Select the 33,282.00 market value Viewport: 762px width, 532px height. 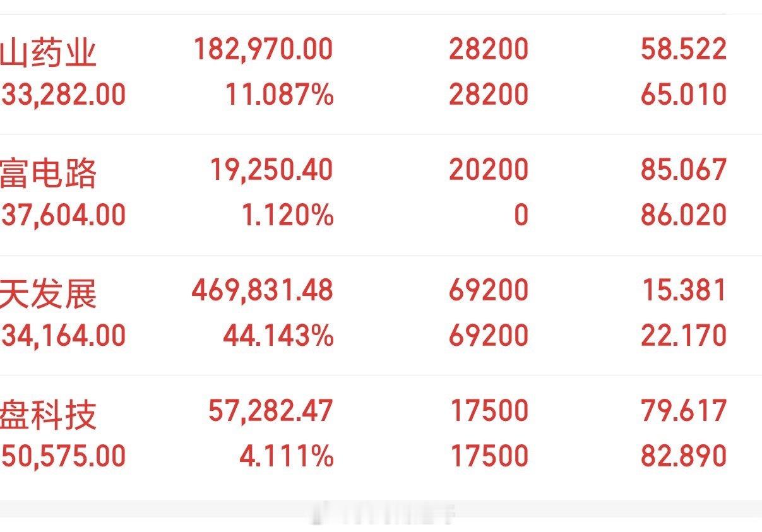pyautogui.click(x=63, y=95)
